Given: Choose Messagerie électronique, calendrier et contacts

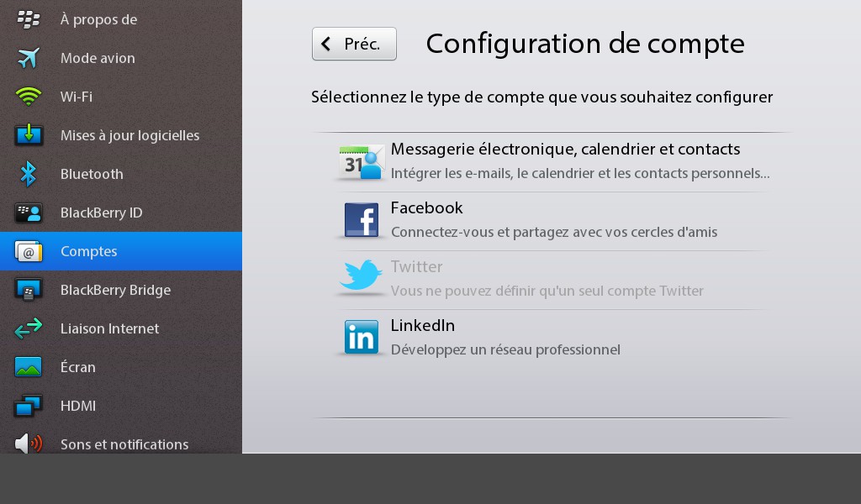Looking at the screenshot, I should click(552, 162).
